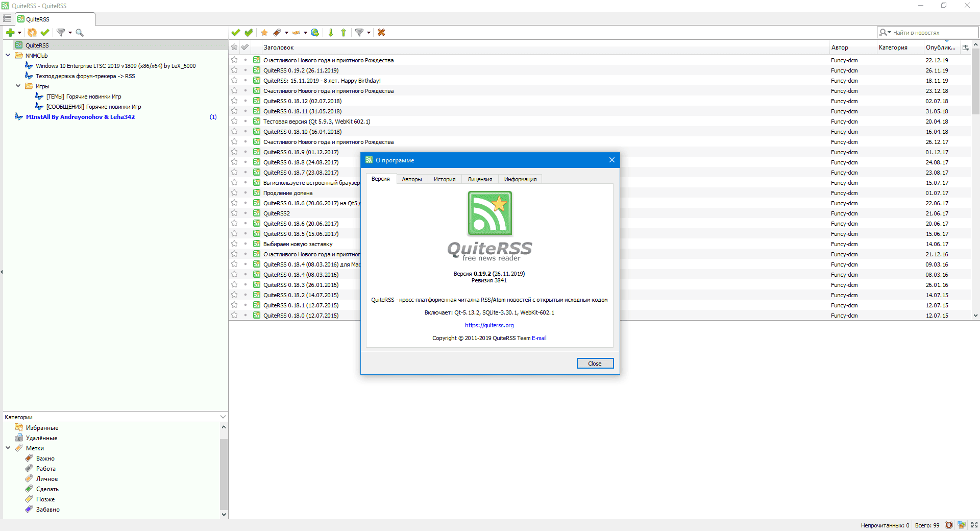Click the single green checkmark mark-read icon
Screen dimensions: 980x531
pyautogui.click(x=235, y=33)
